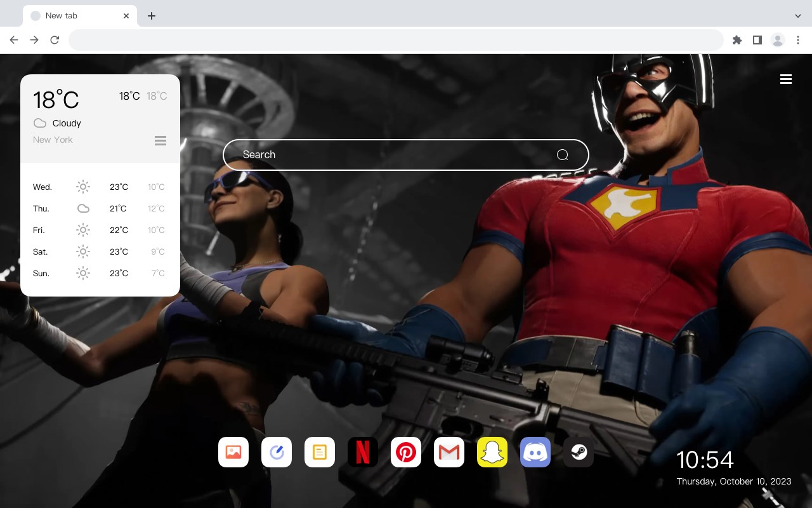Click the New York location label
This screenshot has height=508, width=812.
(53, 140)
